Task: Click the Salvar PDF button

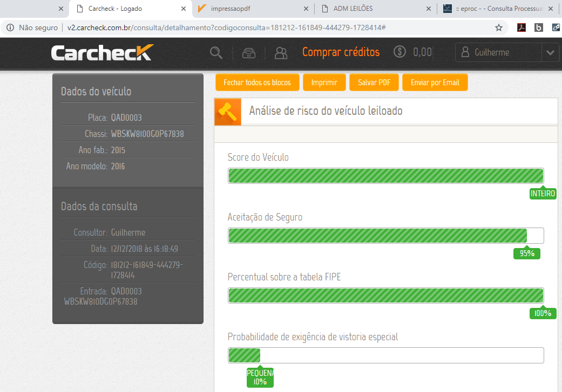Action: [374, 82]
